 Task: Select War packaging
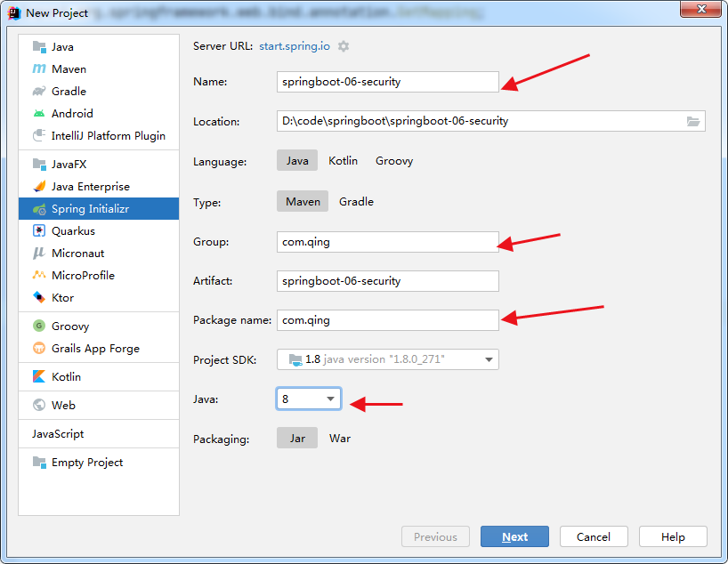[340, 439]
